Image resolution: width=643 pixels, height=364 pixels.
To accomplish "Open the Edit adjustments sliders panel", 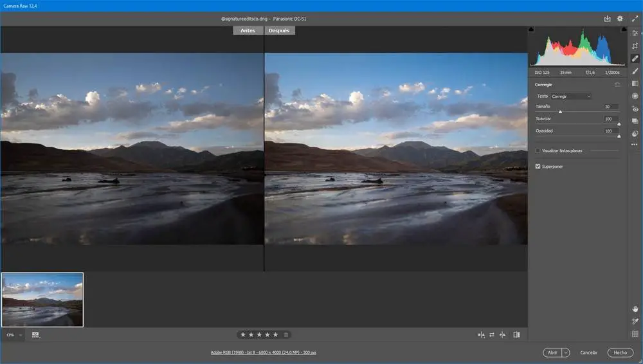I will tap(635, 33).
